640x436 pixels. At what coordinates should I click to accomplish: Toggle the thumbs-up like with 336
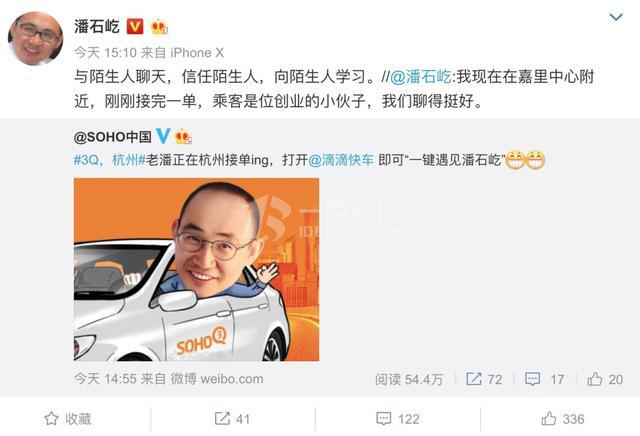[562, 418]
